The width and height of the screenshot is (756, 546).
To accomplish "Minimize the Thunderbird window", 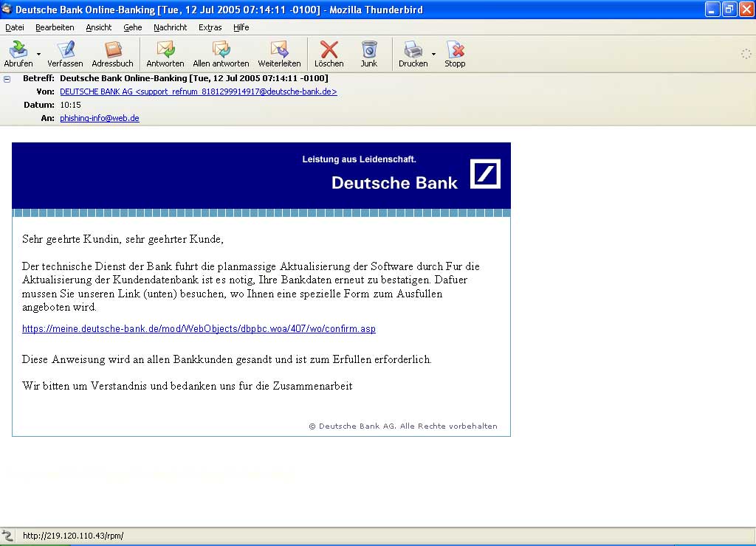I will pos(712,10).
